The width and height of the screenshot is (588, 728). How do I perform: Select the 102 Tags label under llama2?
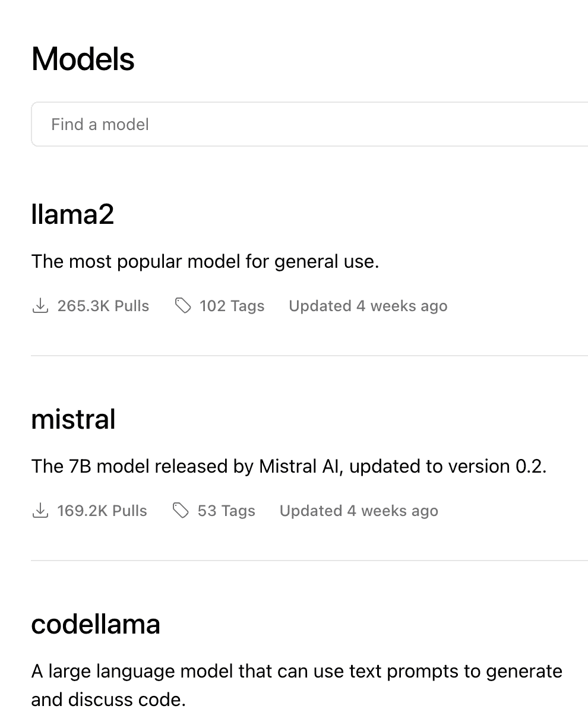[232, 306]
